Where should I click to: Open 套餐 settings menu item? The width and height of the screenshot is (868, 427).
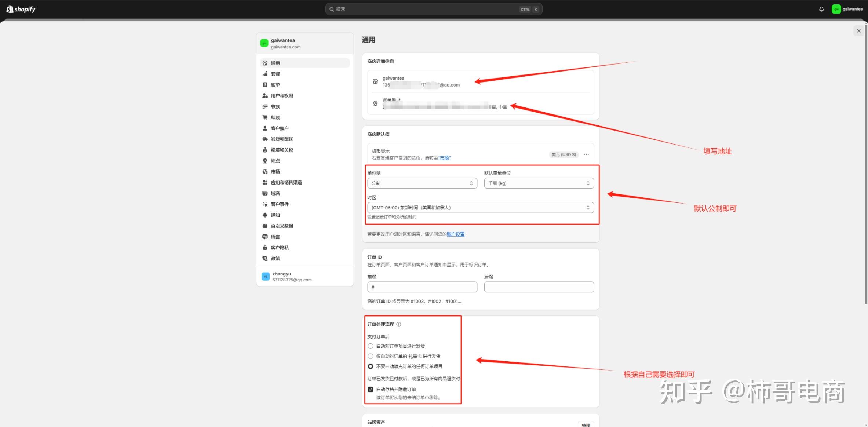pos(305,74)
